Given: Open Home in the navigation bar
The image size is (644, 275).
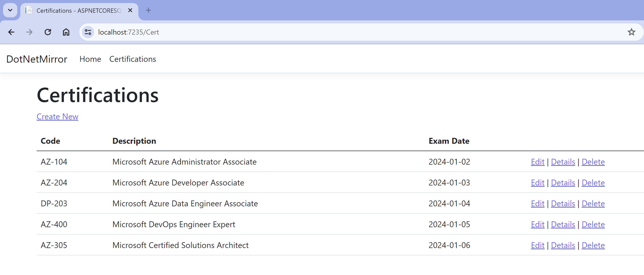Looking at the screenshot, I should (90, 59).
